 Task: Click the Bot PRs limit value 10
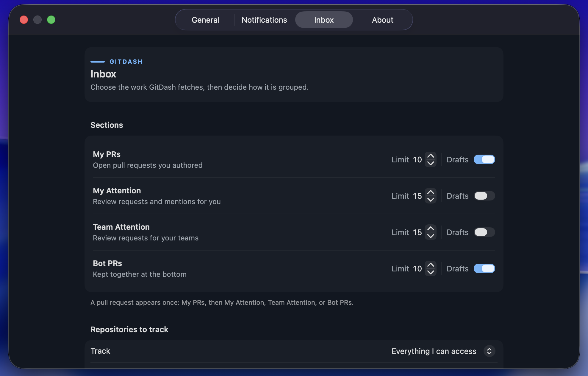coord(417,269)
